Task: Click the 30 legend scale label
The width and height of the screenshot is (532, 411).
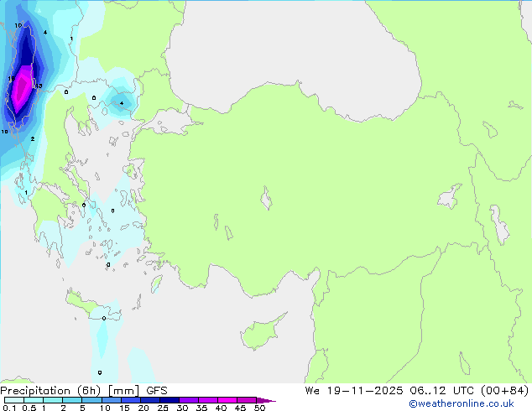Action: 182,408
